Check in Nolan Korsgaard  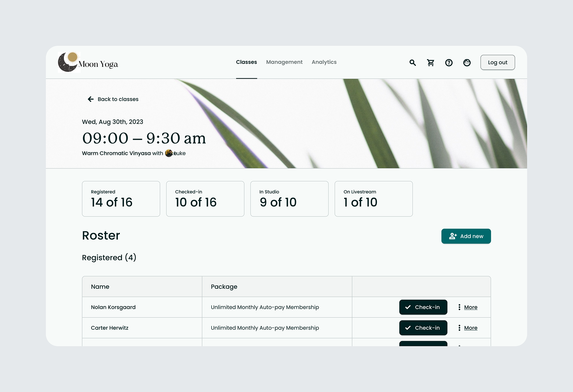pos(423,307)
